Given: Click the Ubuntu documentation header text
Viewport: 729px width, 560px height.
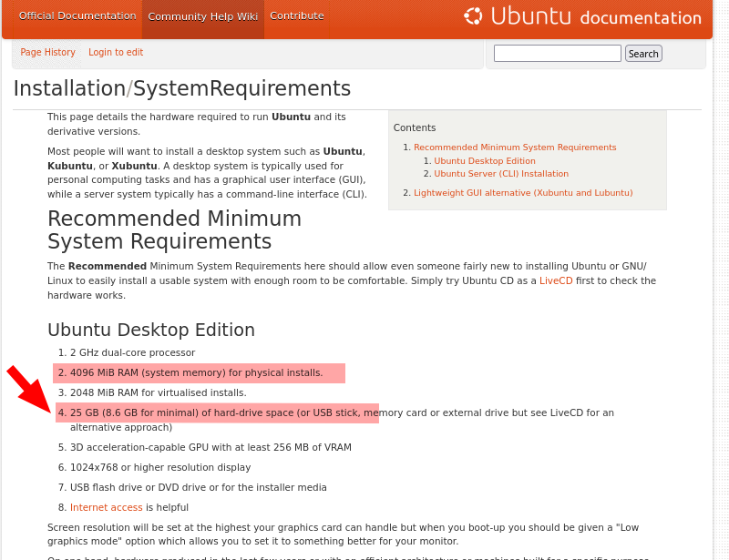Looking at the screenshot, I should click(595, 16).
